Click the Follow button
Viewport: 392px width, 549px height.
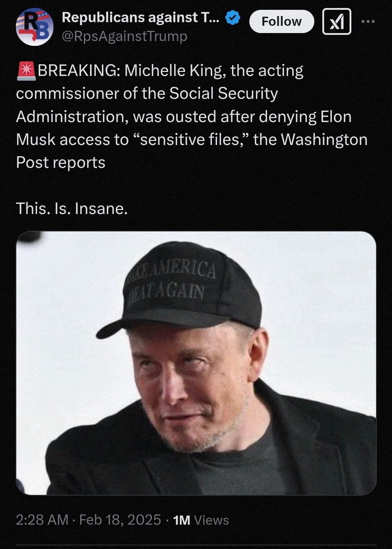[x=282, y=21]
